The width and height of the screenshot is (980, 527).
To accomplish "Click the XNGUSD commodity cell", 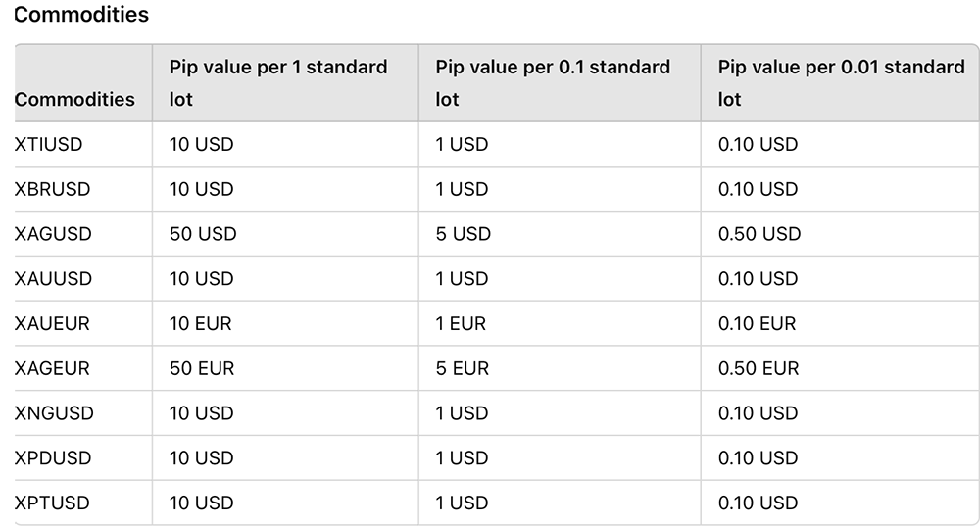I will click(x=54, y=414).
